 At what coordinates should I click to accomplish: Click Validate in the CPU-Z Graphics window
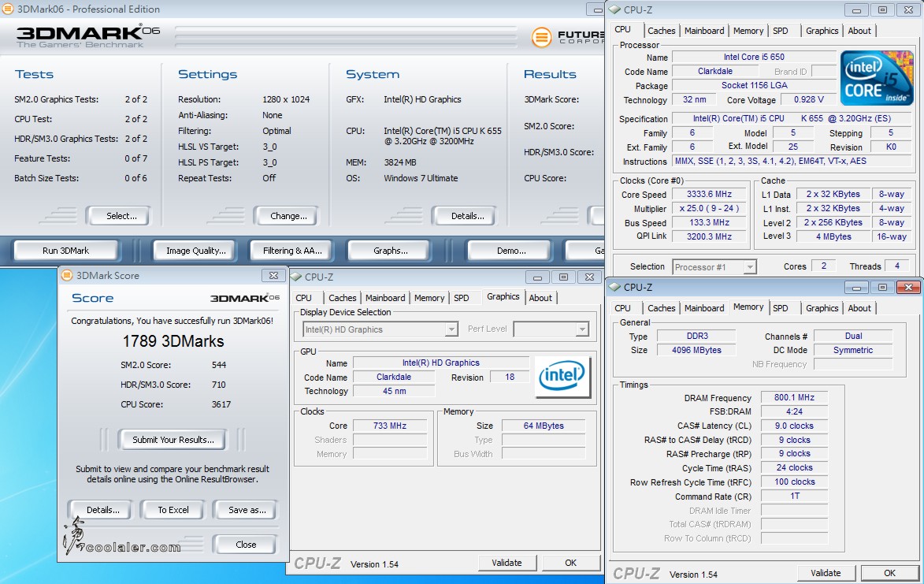click(x=507, y=563)
